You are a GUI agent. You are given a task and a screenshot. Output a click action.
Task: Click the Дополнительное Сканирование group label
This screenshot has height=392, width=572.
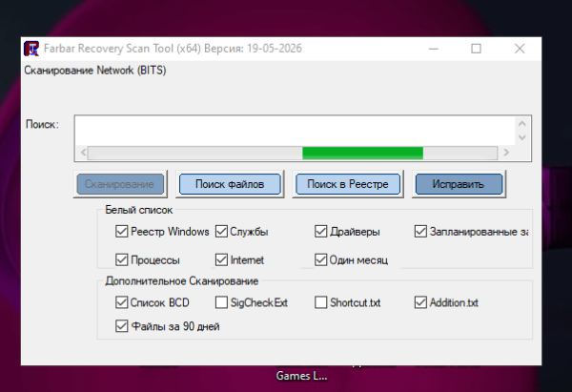click(x=182, y=281)
